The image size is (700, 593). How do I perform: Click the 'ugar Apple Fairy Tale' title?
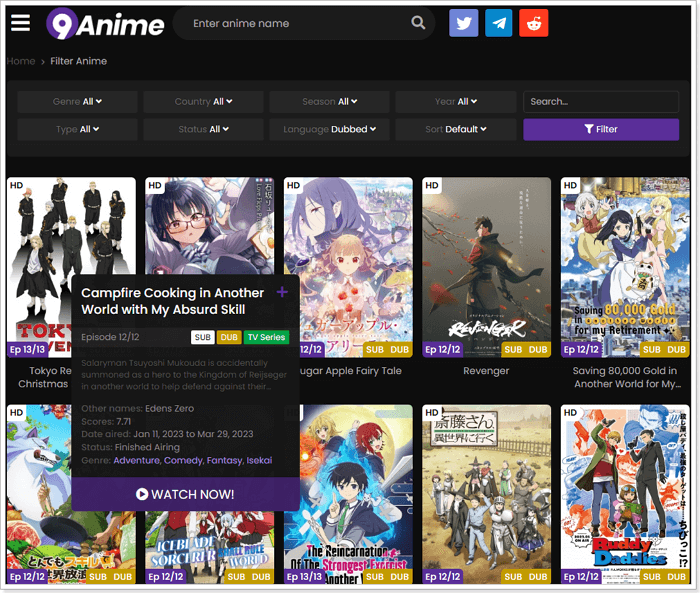click(351, 371)
